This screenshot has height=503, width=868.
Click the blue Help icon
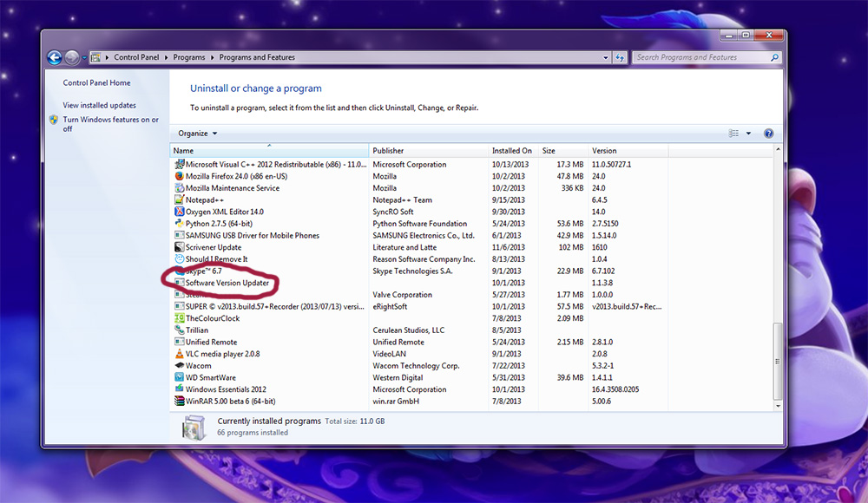(x=768, y=134)
